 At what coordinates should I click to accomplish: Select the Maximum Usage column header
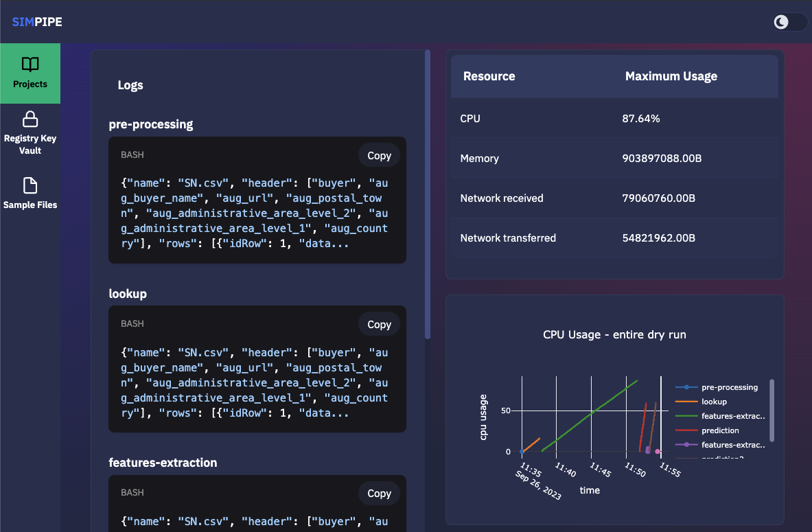(671, 76)
